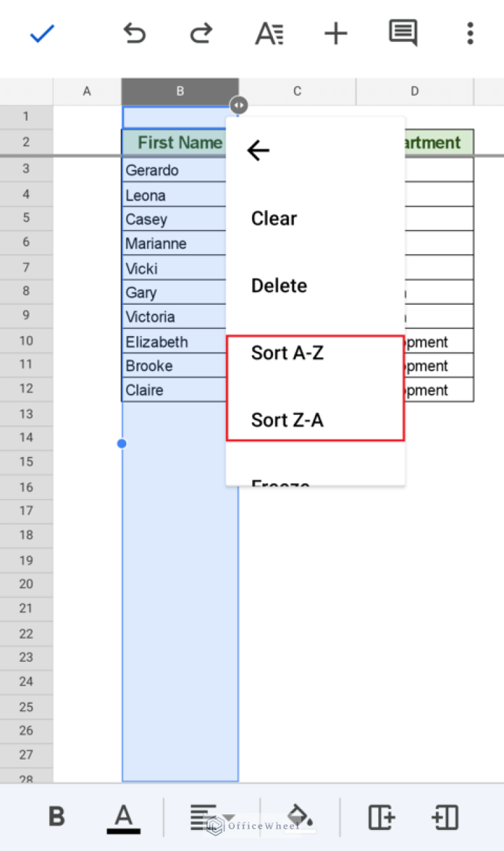Viewport: 504px width, 851px height.
Task: Open the fill color bucket
Action: tap(301, 817)
